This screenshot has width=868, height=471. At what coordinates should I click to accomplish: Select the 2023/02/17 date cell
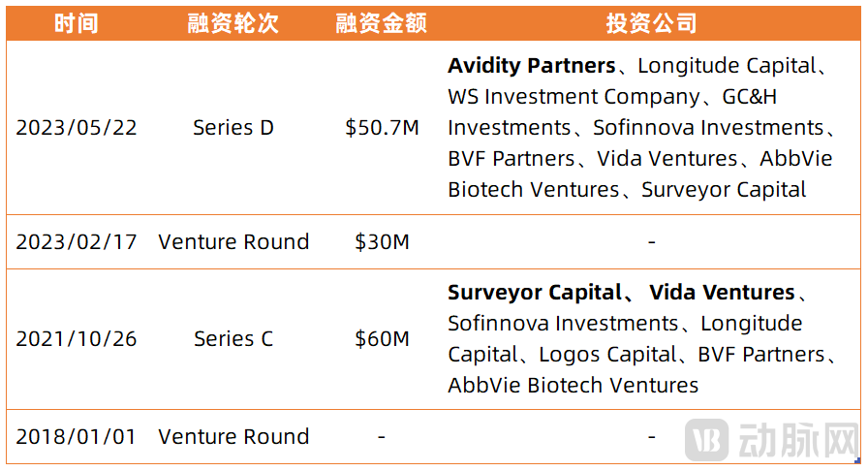coord(77,242)
